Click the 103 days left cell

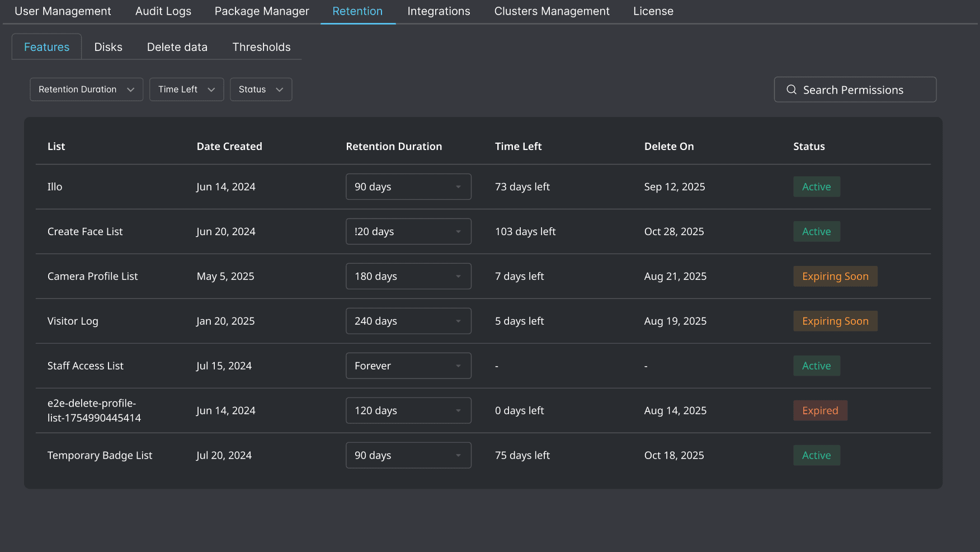click(x=525, y=231)
